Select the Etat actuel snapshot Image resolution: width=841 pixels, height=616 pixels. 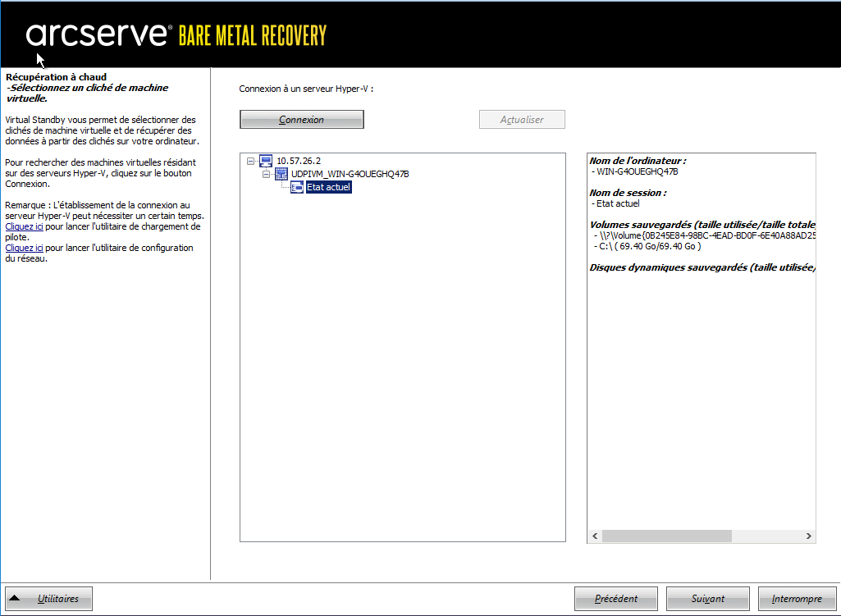[328, 187]
